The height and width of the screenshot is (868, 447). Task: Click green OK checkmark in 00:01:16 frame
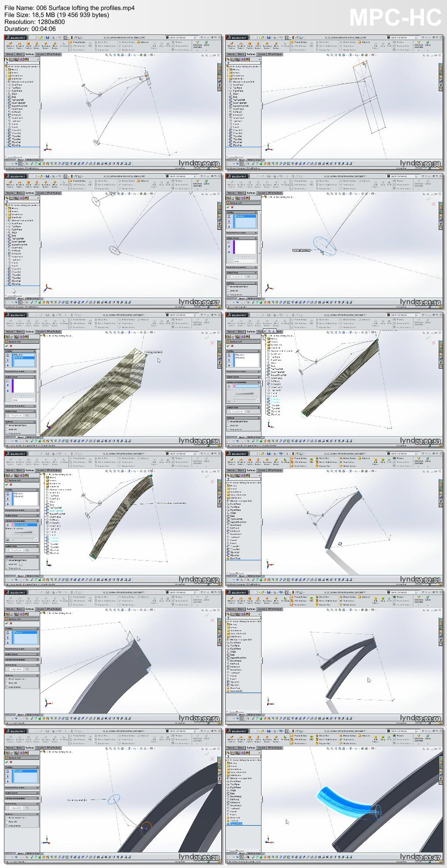coord(228,208)
